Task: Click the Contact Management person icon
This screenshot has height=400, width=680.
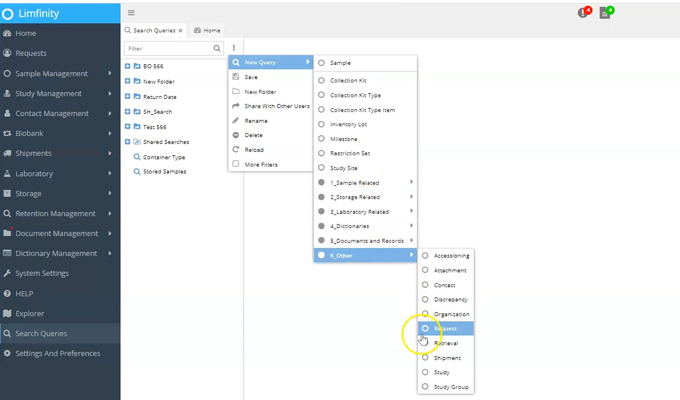Action: tap(7, 113)
